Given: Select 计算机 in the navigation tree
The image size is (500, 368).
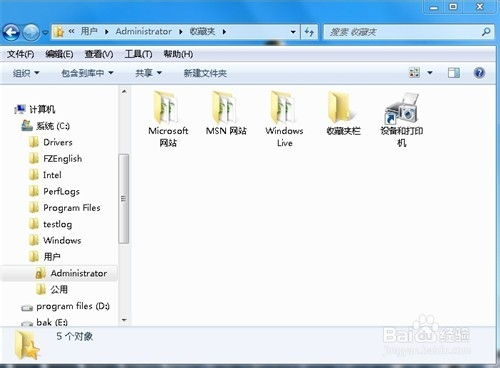Looking at the screenshot, I should pos(42,109).
